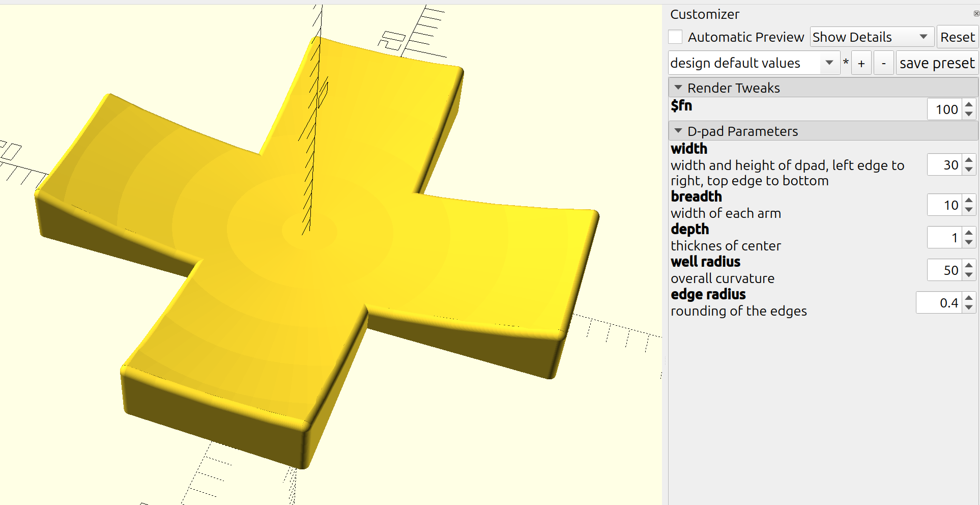Increase the edge radius with up arrow
The image size is (980, 505).
(x=969, y=298)
